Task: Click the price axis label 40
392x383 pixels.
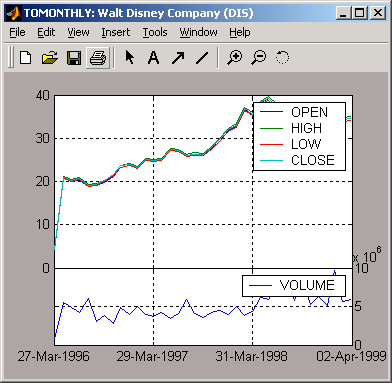Action: point(43,96)
